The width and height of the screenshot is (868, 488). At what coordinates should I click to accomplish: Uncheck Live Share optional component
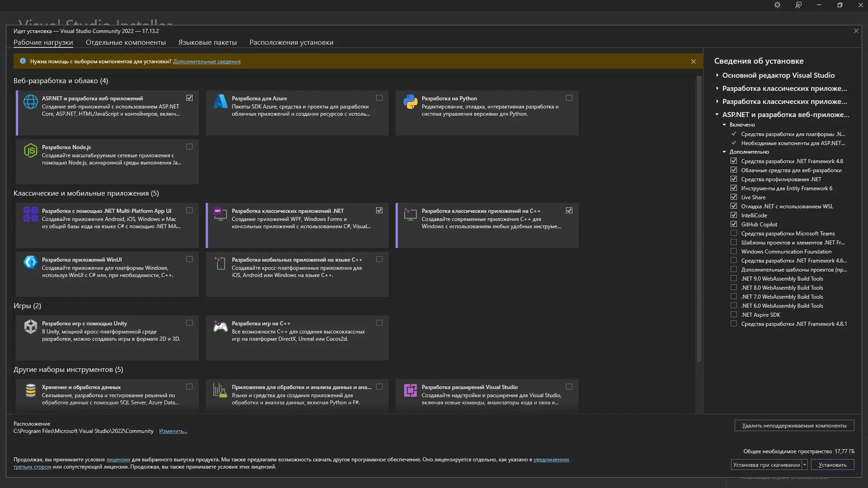click(734, 197)
